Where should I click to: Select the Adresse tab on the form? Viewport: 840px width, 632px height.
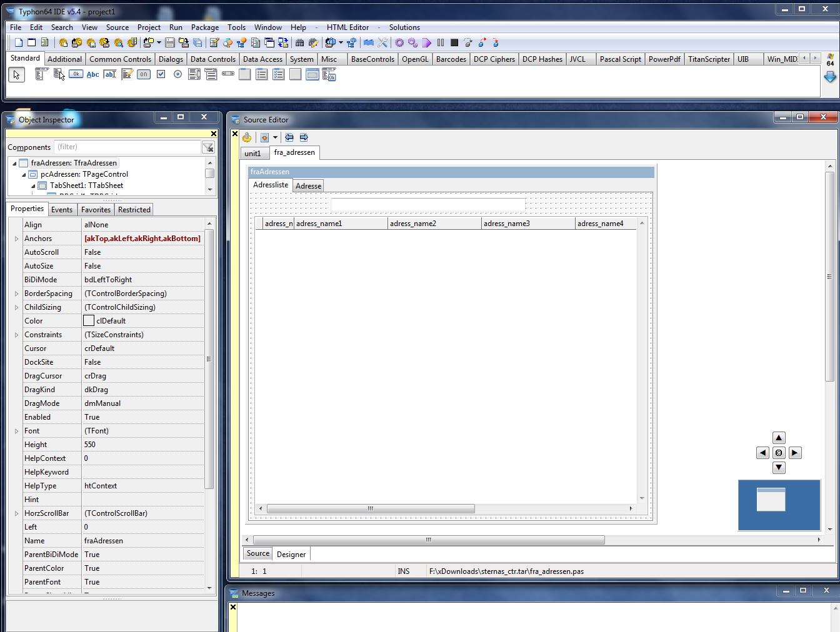[308, 186]
